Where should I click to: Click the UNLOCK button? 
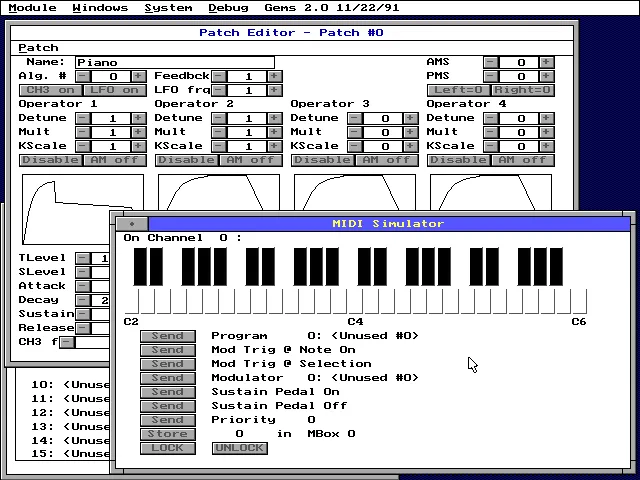click(240, 448)
